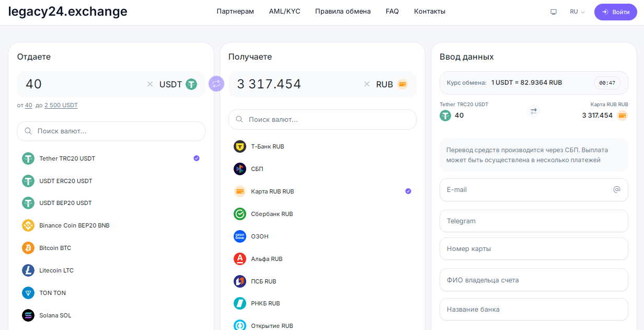Click the USDT BEP20 coin icon
The height and width of the screenshot is (330, 644).
point(28,203)
